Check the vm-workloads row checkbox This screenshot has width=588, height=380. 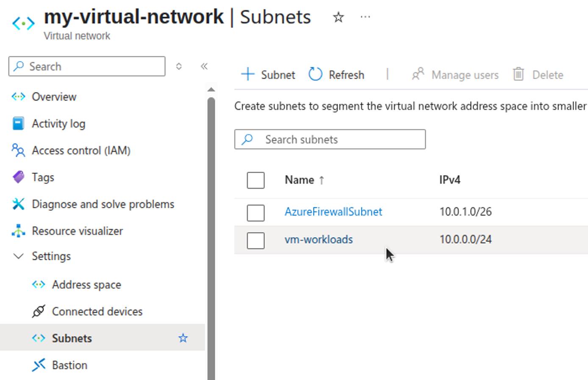[x=255, y=240]
